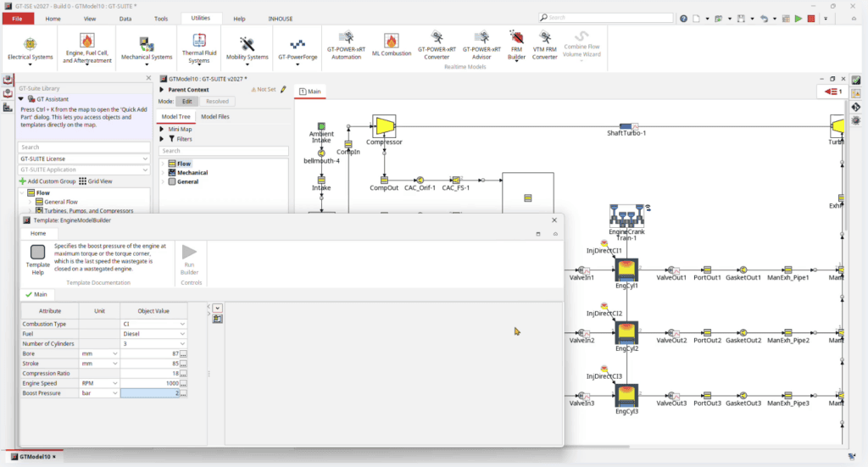868x467 pixels.
Task: Collapse GT Assistant section
Action: tap(21, 99)
